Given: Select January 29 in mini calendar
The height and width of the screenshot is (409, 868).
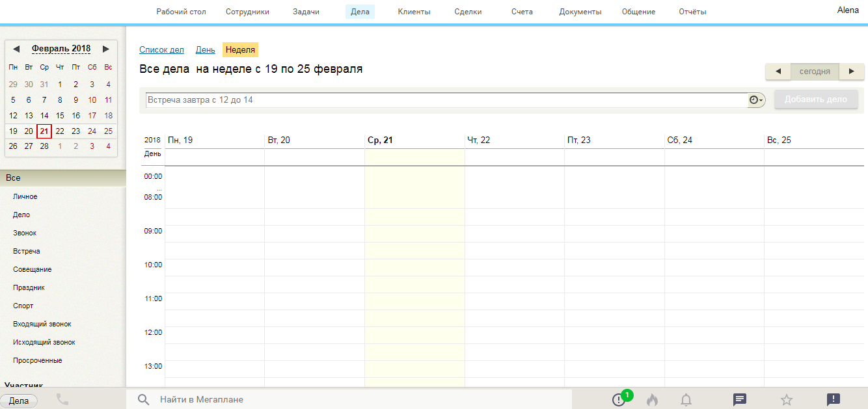Looking at the screenshot, I should [13, 85].
